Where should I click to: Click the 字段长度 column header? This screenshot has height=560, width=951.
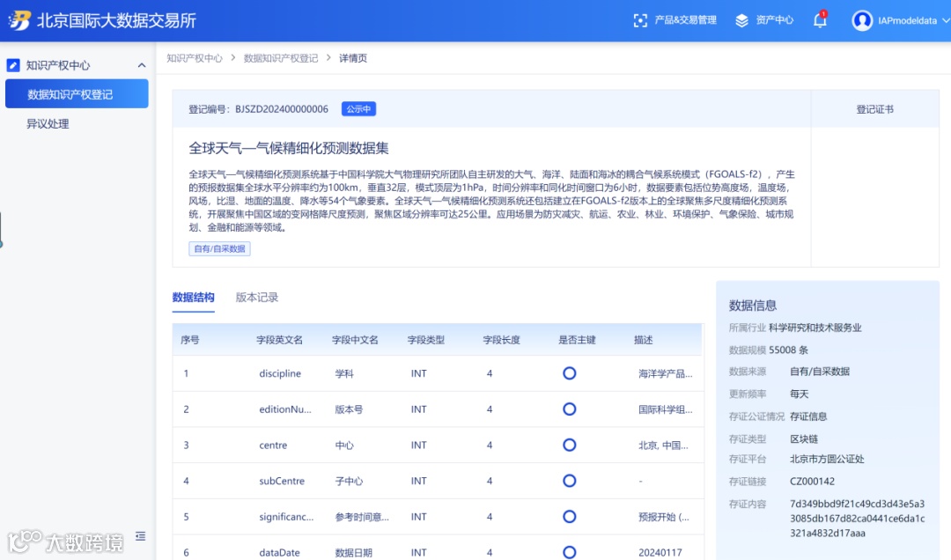point(502,340)
